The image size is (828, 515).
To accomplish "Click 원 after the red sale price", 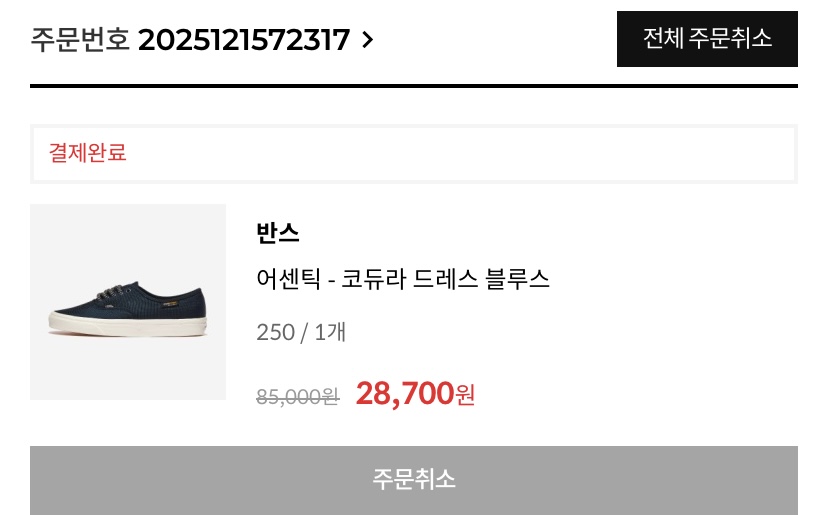I will (x=465, y=396).
